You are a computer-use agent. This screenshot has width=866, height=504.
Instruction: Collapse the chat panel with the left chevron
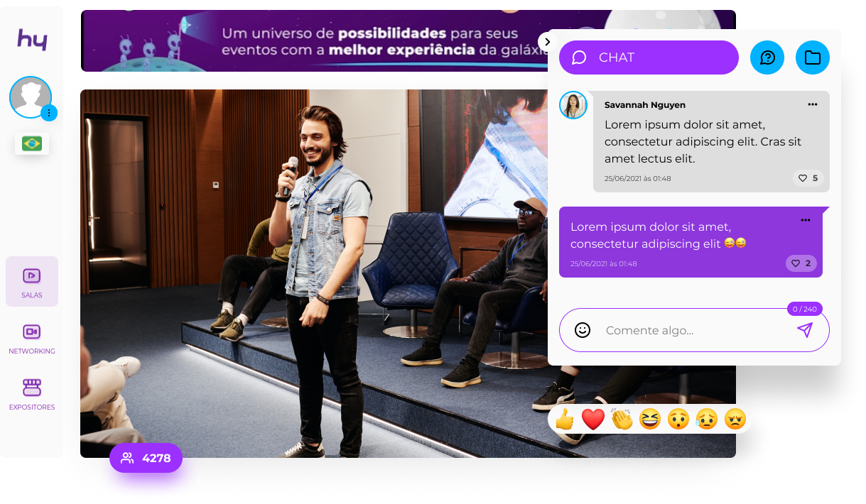tap(547, 42)
